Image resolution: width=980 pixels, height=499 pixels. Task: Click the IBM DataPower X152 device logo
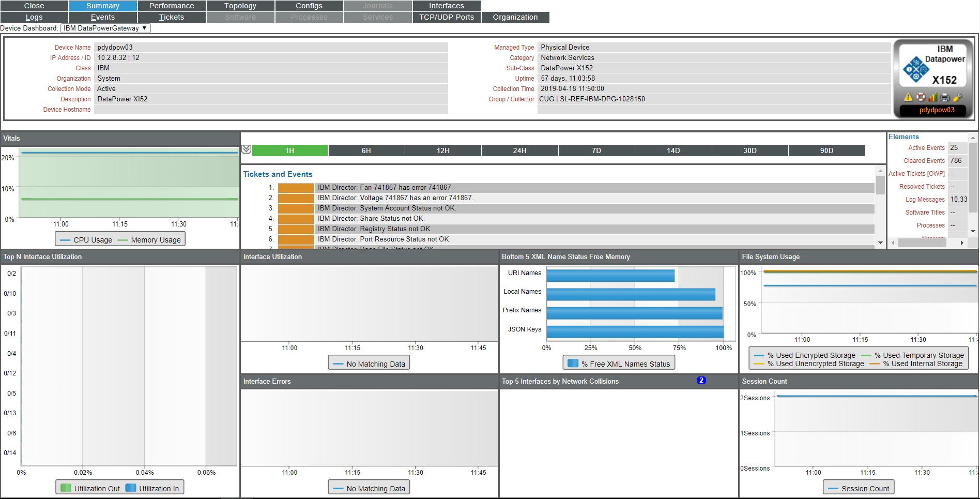(x=934, y=65)
